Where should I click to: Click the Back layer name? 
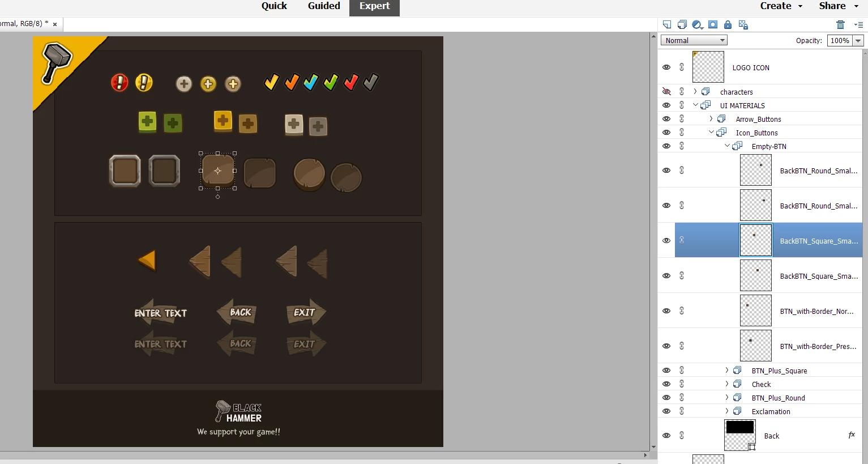[772, 436]
